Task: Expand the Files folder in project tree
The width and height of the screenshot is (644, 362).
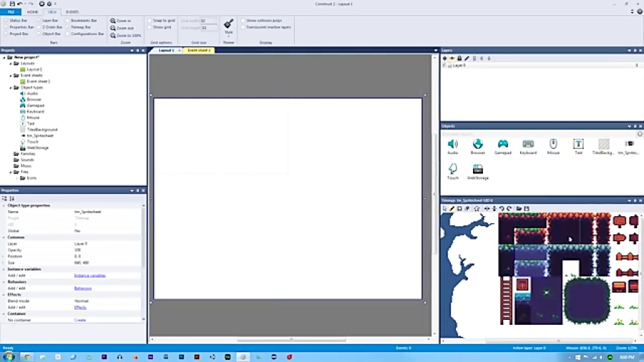Action: (x=11, y=172)
